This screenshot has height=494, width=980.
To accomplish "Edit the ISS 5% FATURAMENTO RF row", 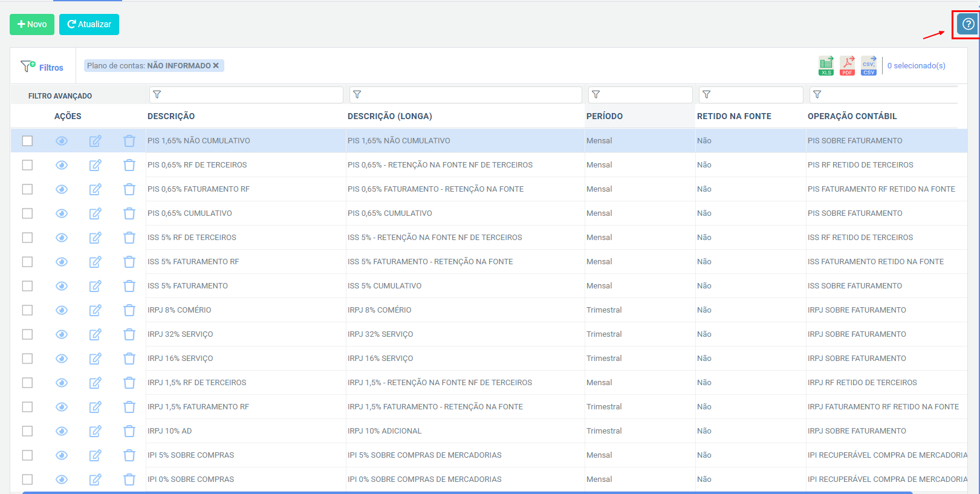I will pyautogui.click(x=96, y=262).
